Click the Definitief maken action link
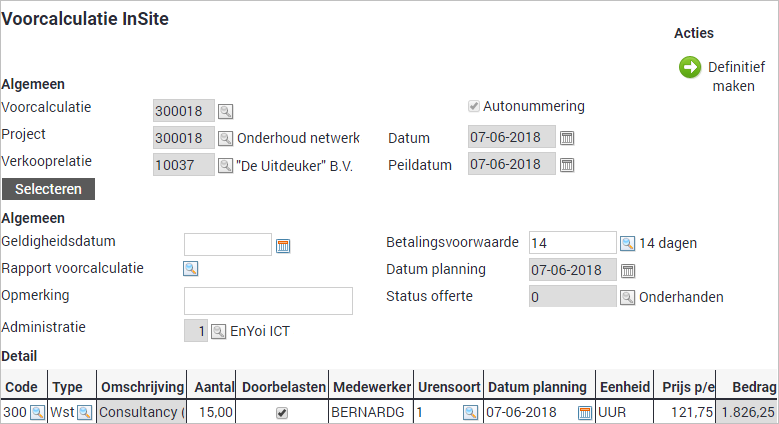The image size is (779, 424). (735, 77)
